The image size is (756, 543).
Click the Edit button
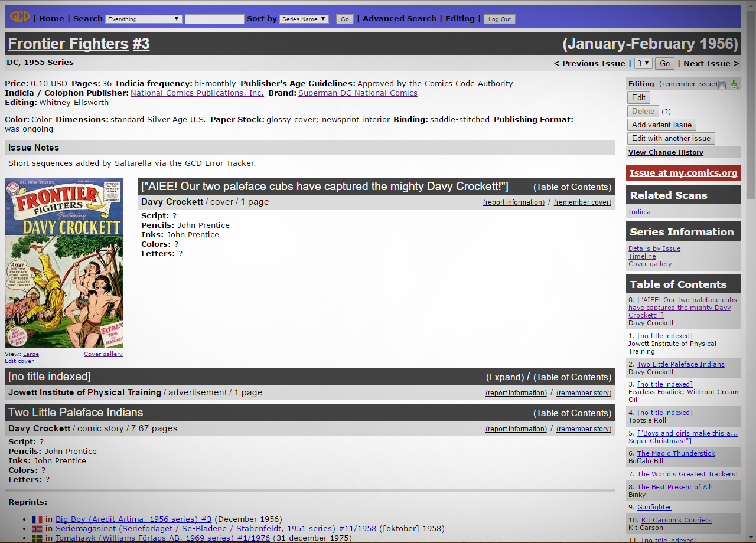638,97
